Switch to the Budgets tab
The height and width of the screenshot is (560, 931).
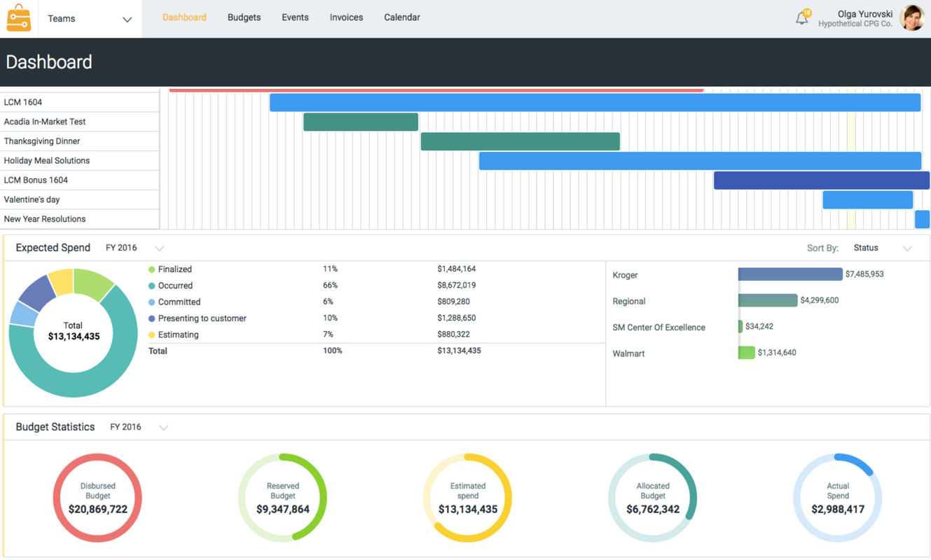(x=244, y=17)
